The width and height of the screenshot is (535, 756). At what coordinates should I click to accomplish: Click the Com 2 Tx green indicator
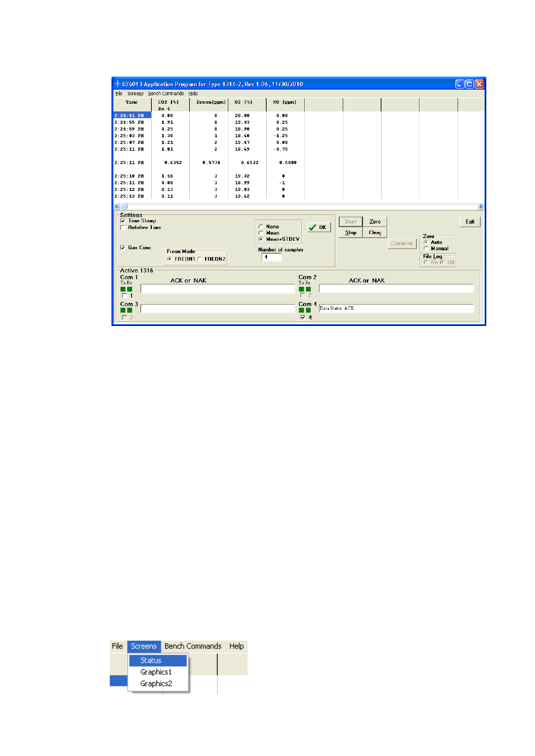pos(301,289)
